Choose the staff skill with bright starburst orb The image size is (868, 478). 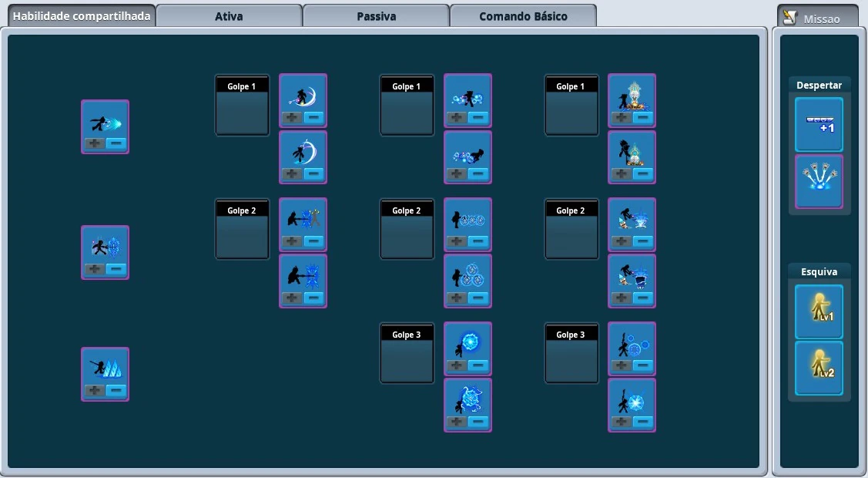click(x=632, y=400)
